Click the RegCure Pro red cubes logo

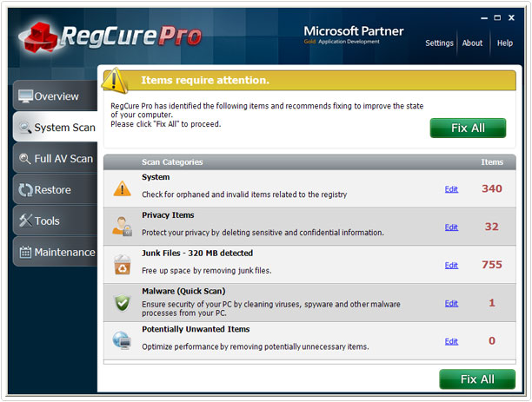tap(40, 38)
